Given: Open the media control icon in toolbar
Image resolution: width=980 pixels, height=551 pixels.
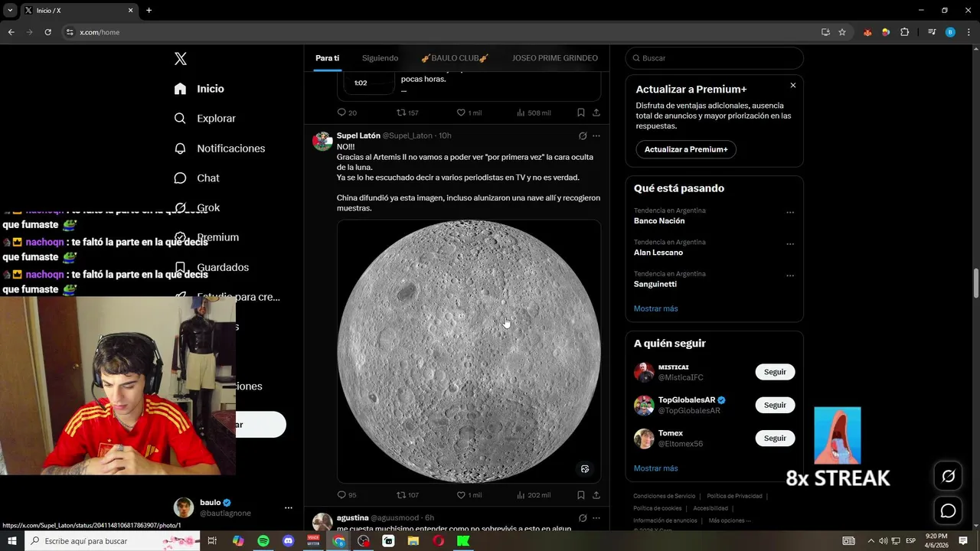Looking at the screenshot, I should (x=932, y=32).
